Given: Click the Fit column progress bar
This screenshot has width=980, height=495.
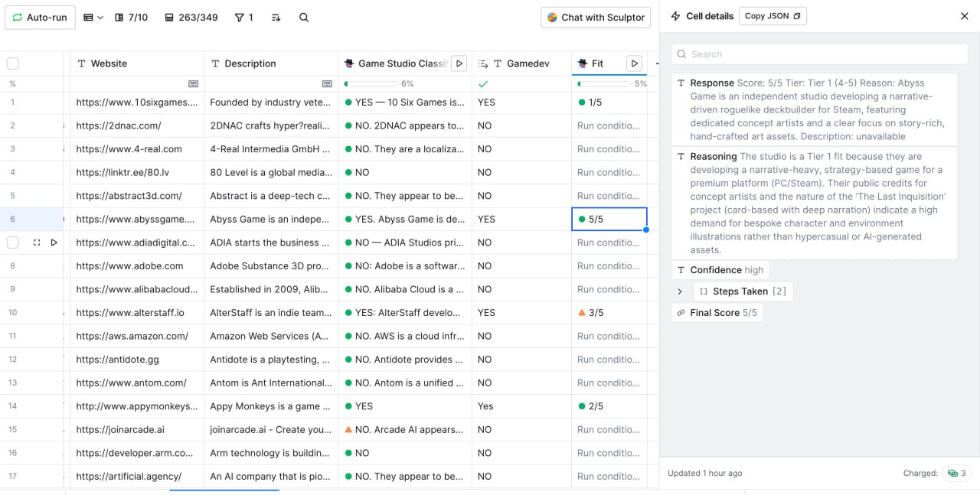Looking at the screenshot, I should pos(603,83).
